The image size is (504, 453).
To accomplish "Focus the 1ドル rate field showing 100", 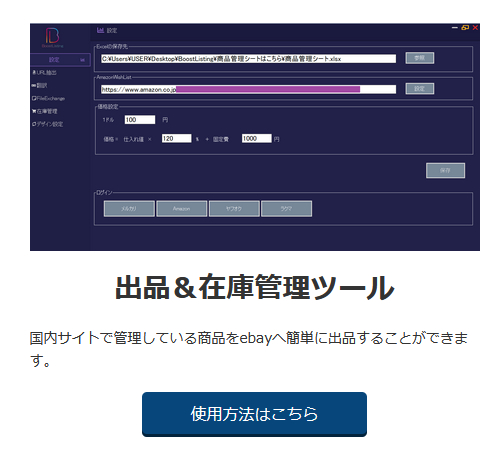I will (x=140, y=120).
